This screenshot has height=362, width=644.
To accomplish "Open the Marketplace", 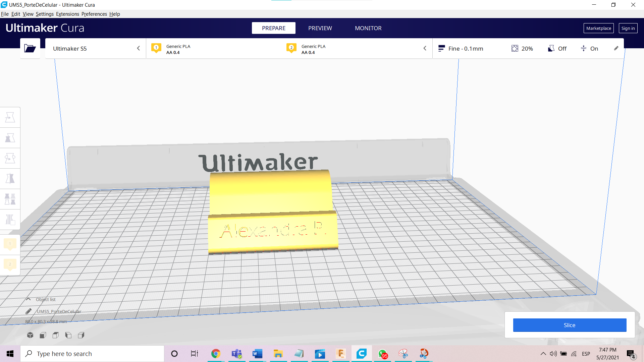I will tap(598, 28).
